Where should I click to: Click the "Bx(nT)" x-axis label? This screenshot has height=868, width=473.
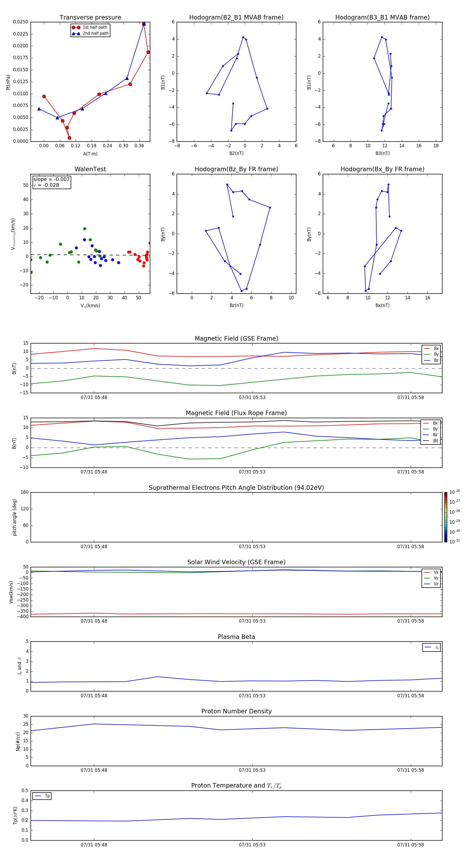click(x=382, y=305)
